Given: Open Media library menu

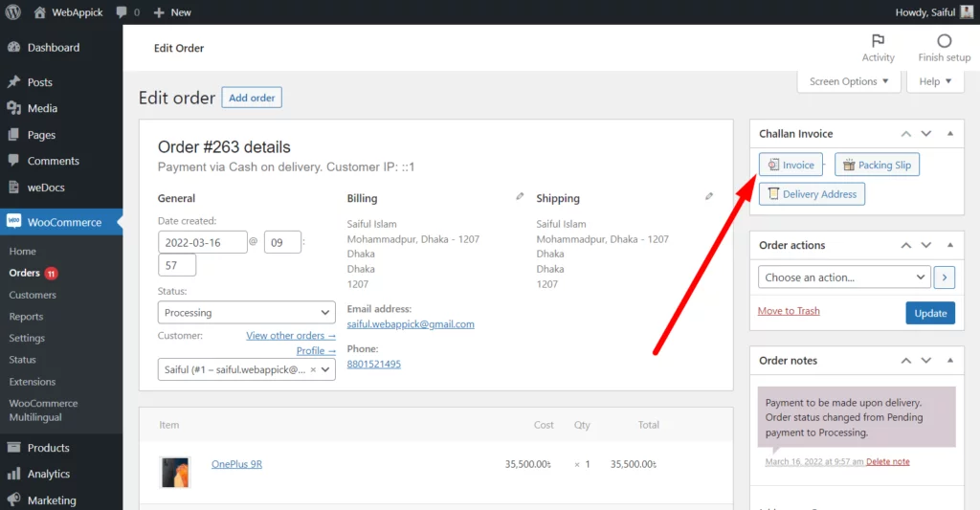Looking at the screenshot, I should tap(61, 108).
